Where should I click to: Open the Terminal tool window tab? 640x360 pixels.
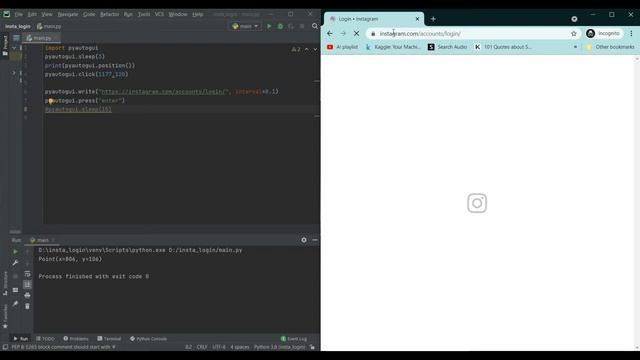[x=109, y=339]
